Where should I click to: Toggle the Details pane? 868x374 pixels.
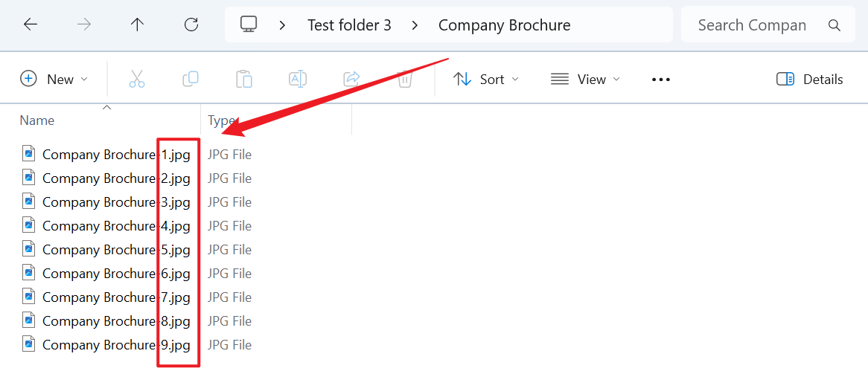(809, 79)
